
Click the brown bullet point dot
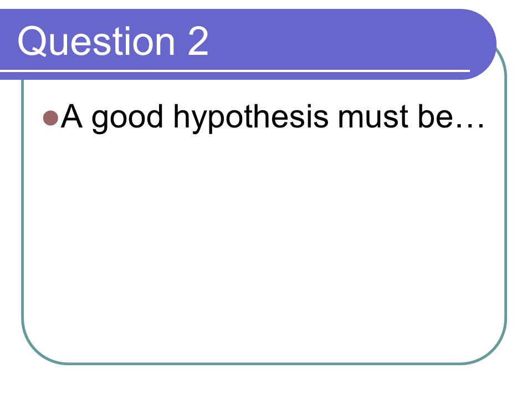point(50,117)
